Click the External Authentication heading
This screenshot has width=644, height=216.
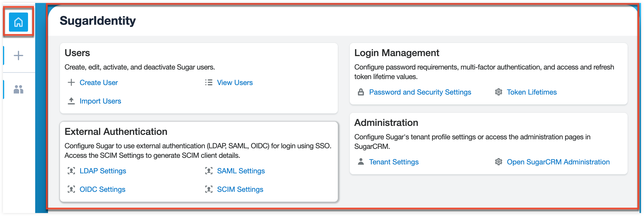116,132
